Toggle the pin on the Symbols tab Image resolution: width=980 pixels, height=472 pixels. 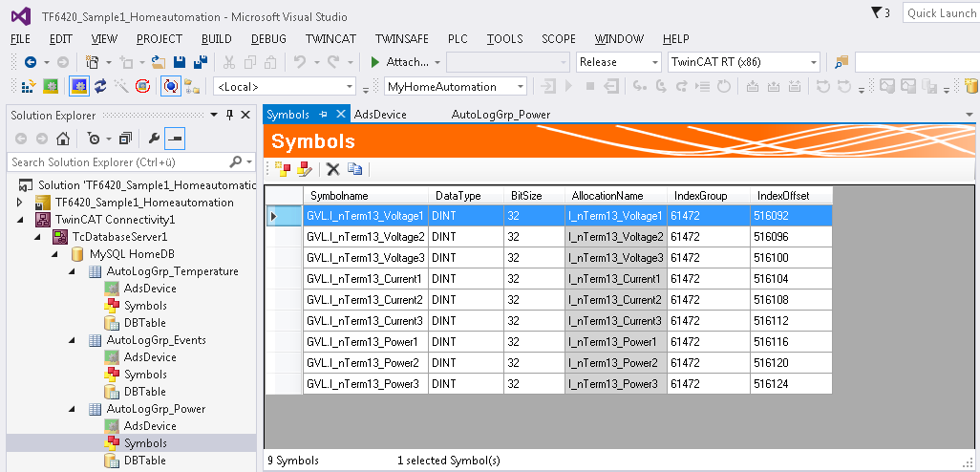point(323,115)
